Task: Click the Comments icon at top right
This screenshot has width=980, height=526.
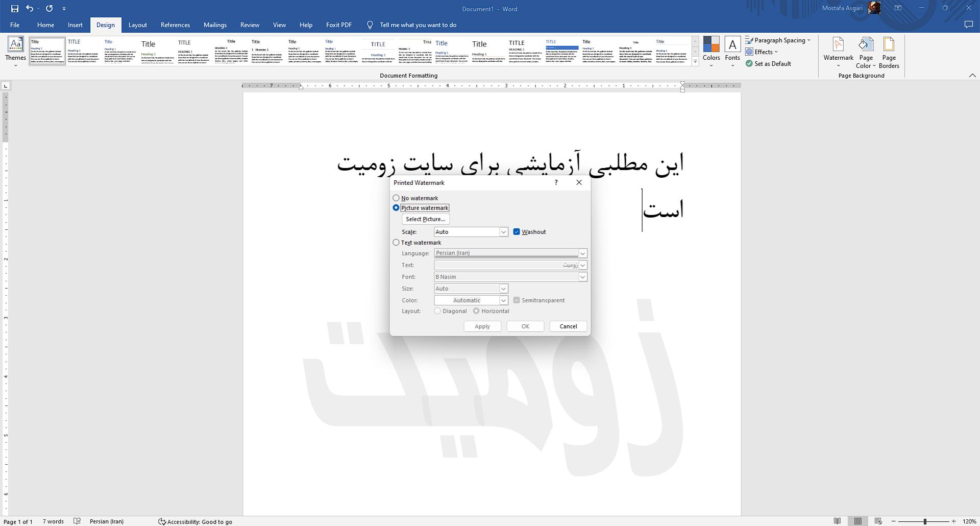Action: (968, 25)
